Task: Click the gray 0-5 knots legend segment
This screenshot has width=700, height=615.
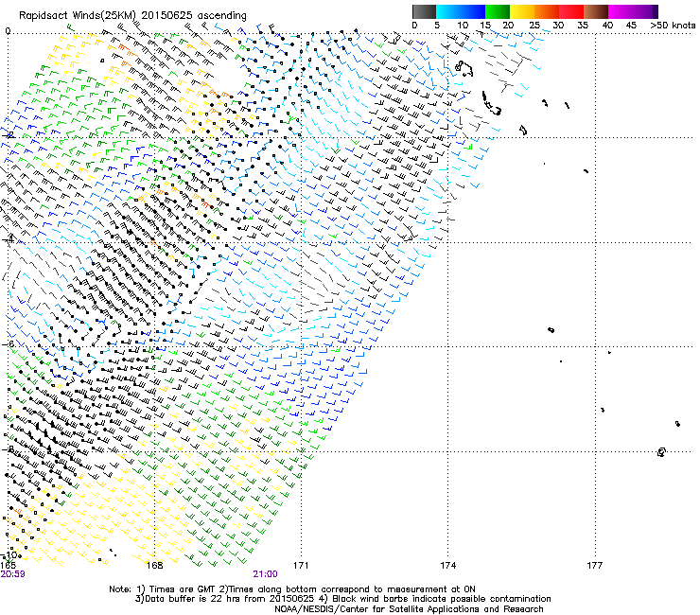Action: [x=424, y=11]
